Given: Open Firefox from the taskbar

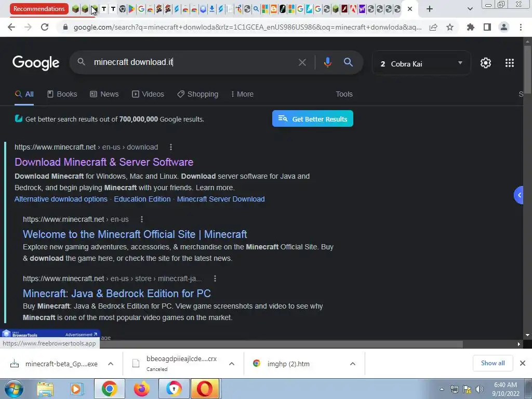Looking at the screenshot, I should pyautogui.click(x=141, y=389).
